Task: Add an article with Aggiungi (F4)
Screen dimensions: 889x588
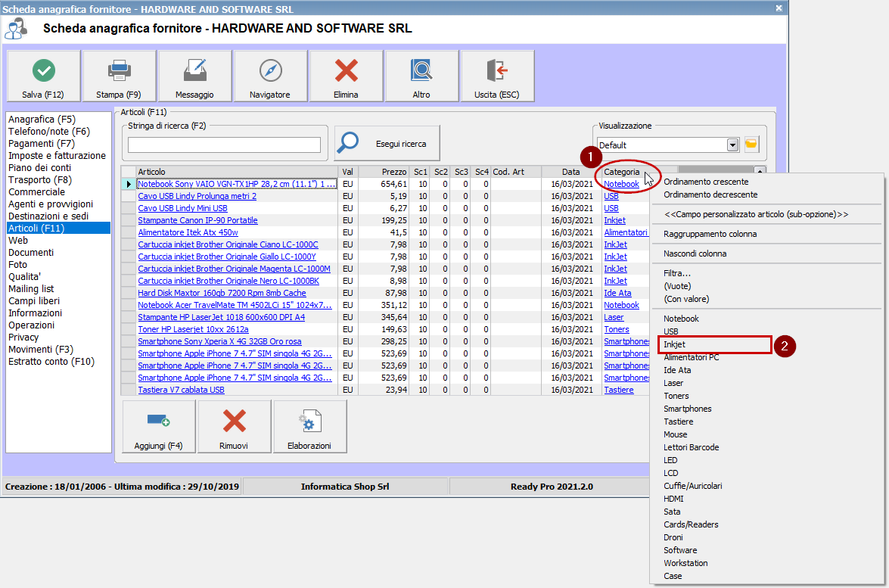Action: tap(159, 426)
